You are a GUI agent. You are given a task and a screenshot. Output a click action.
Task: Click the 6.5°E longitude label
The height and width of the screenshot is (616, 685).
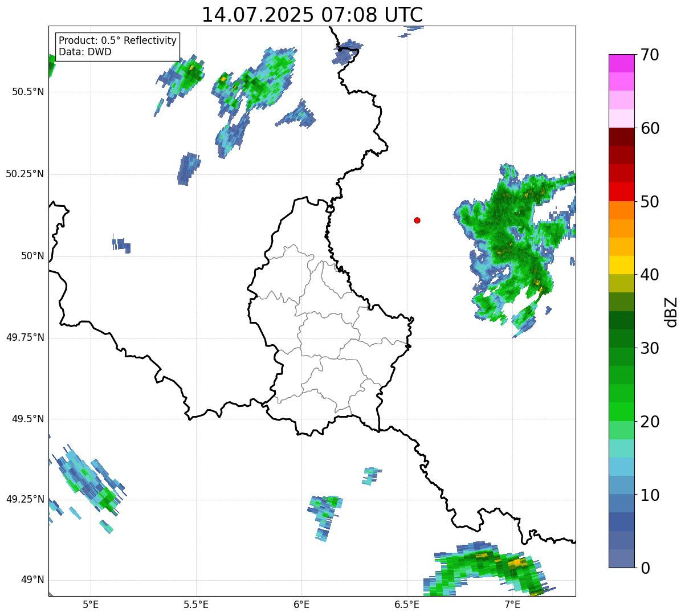(x=407, y=604)
